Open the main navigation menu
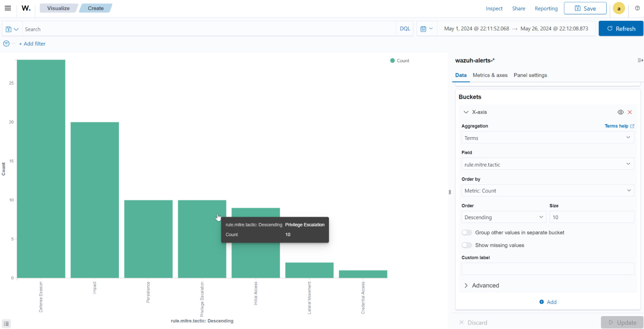This screenshot has height=329, width=644. (8, 8)
